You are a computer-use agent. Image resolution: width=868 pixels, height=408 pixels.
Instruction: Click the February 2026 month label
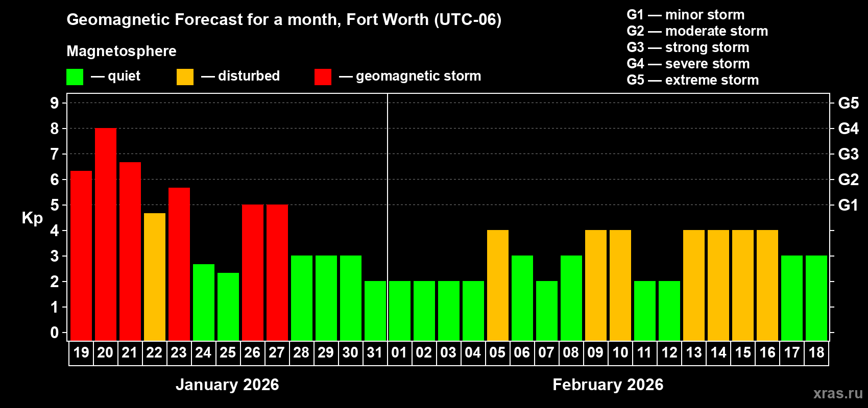coord(608,385)
